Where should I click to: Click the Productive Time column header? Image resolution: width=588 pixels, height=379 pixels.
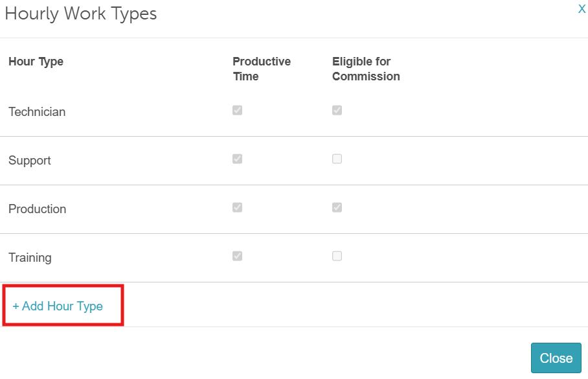(262, 69)
